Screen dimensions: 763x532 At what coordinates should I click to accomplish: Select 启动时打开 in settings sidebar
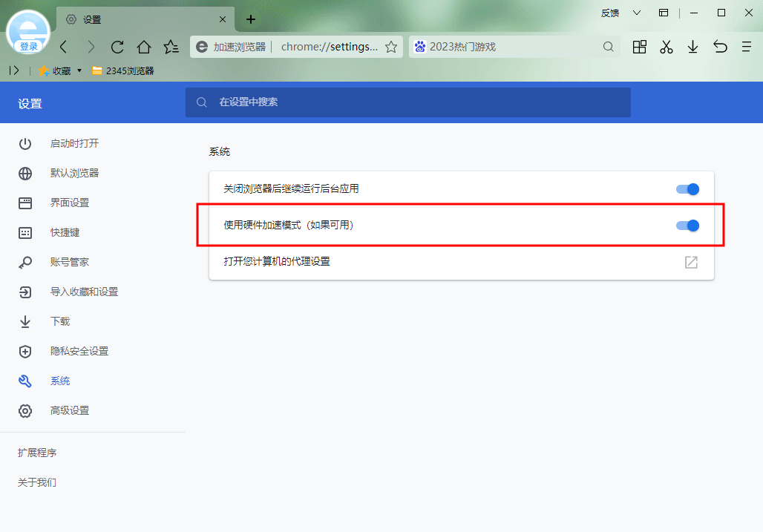[74, 143]
